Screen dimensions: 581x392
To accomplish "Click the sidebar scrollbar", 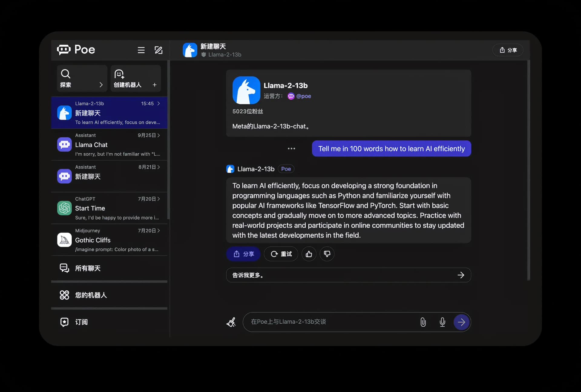I will (169, 140).
